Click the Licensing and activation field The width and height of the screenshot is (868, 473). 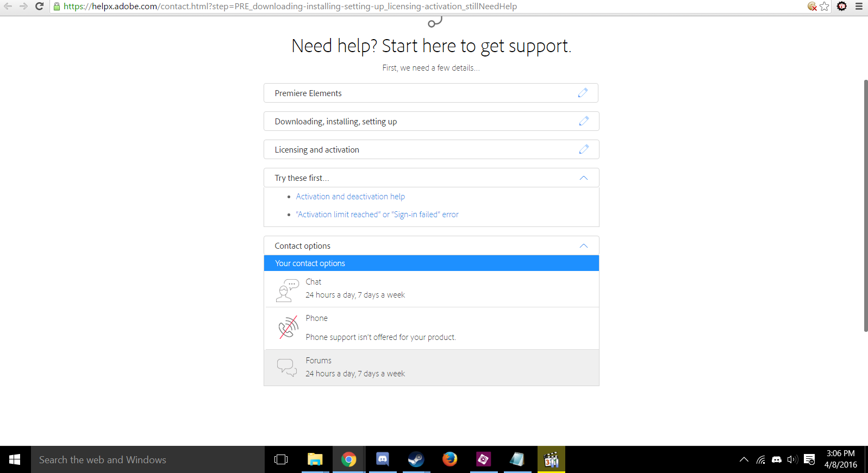coord(432,149)
